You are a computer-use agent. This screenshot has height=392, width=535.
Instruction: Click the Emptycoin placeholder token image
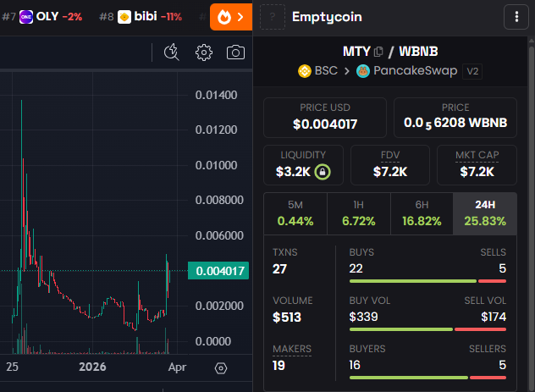pyautogui.click(x=273, y=17)
